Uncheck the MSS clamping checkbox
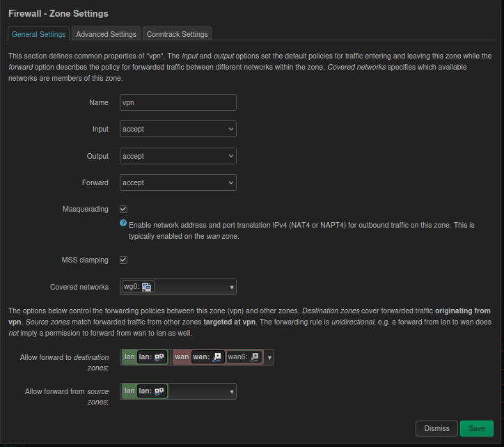 [124, 260]
